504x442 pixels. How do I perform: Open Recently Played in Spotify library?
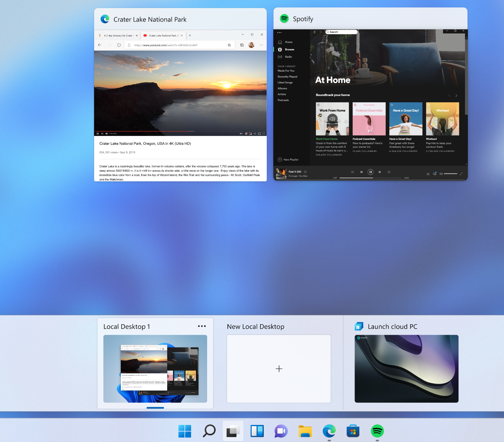(287, 76)
